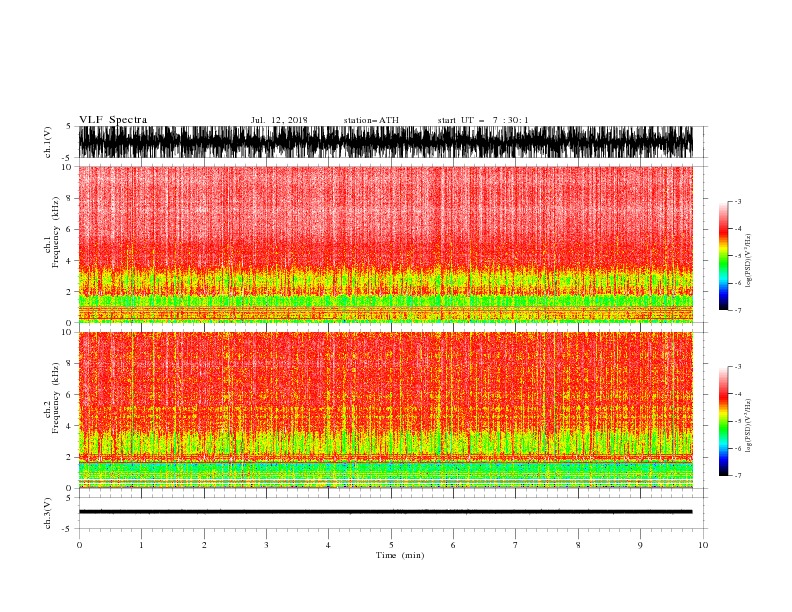Click the "-7" tick on ch.2 colorbar
Viewport: 792px width, 612px height.
tap(738, 475)
